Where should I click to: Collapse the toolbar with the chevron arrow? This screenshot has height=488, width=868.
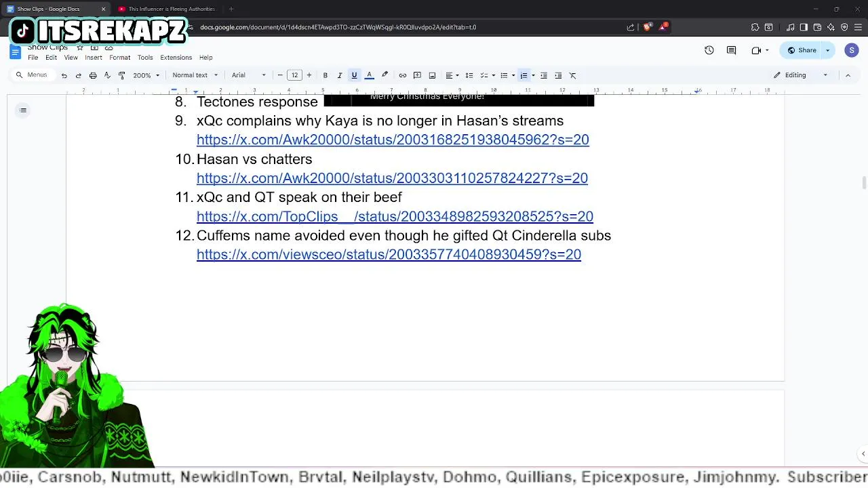(x=848, y=75)
